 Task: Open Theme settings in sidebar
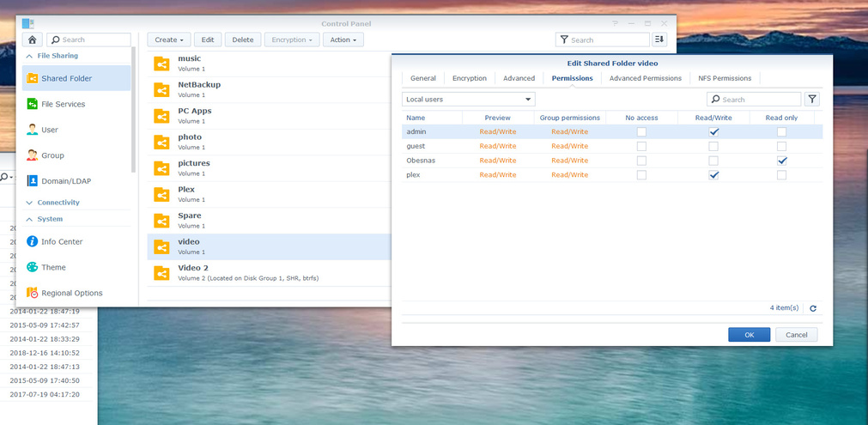click(76, 267)
